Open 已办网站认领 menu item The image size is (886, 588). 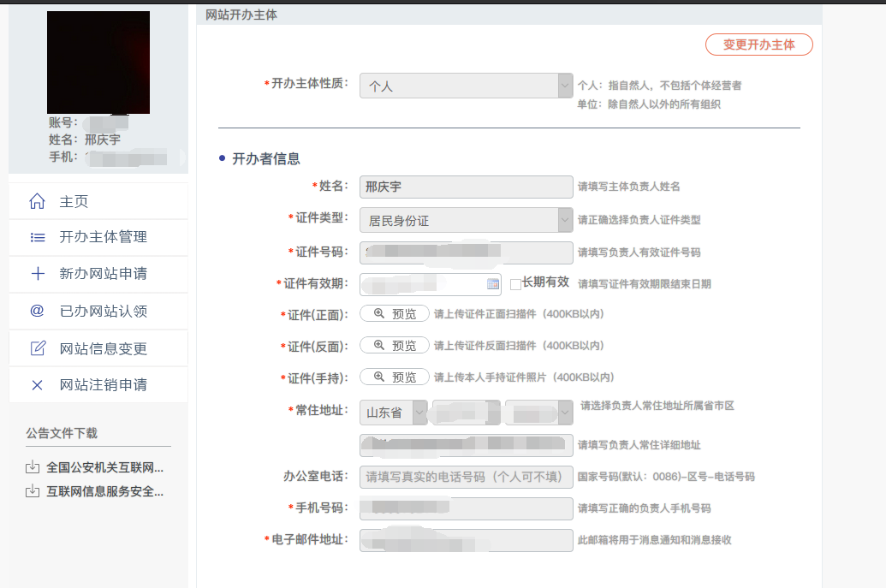[98, 311]
